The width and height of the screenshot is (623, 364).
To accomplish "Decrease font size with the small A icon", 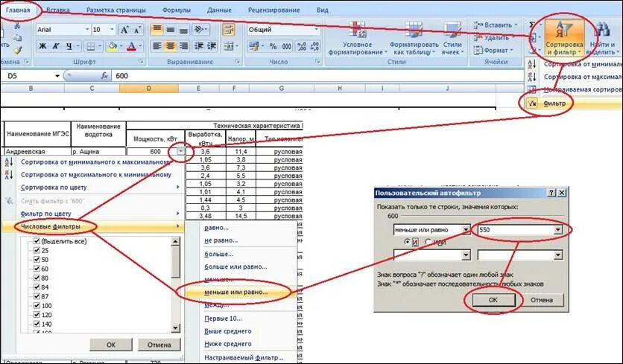I will [x=137, y=30].
